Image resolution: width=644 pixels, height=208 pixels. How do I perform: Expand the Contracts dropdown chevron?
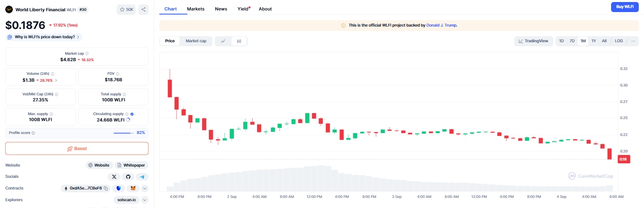[145, 188]
